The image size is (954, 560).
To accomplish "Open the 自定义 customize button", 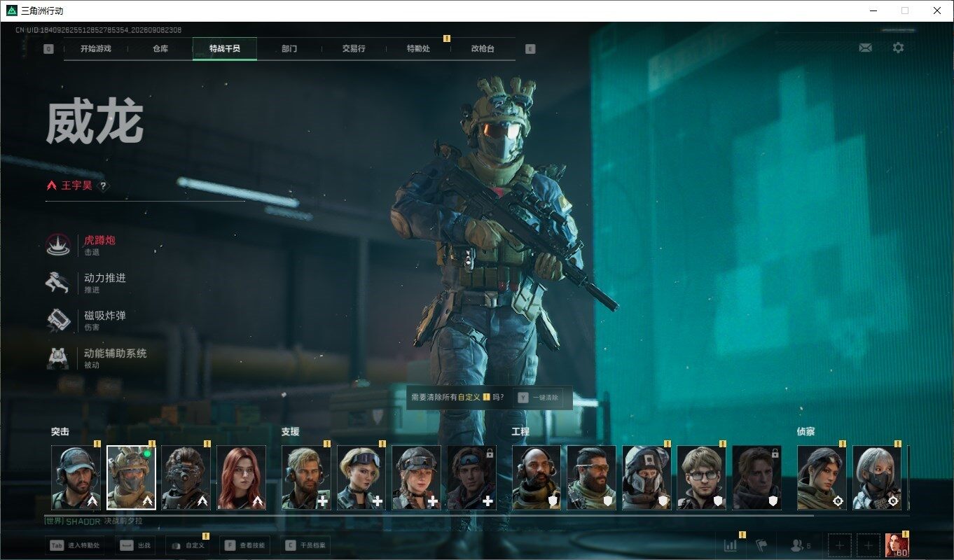I will point(187,545).
